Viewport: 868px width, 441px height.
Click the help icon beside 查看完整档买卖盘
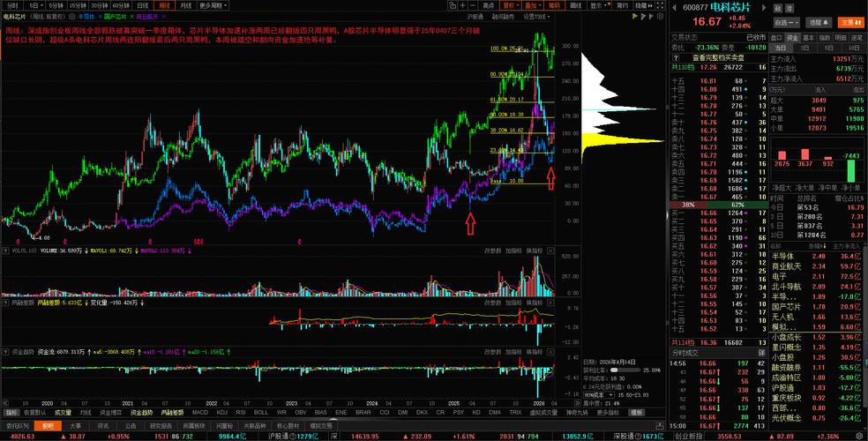click(x=676, y=57)
